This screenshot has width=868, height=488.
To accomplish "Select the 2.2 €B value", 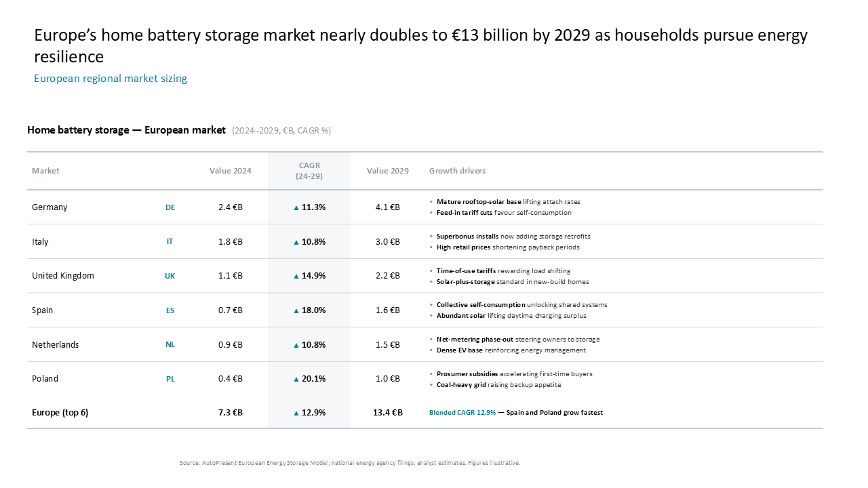I will [x=388, y=276].
